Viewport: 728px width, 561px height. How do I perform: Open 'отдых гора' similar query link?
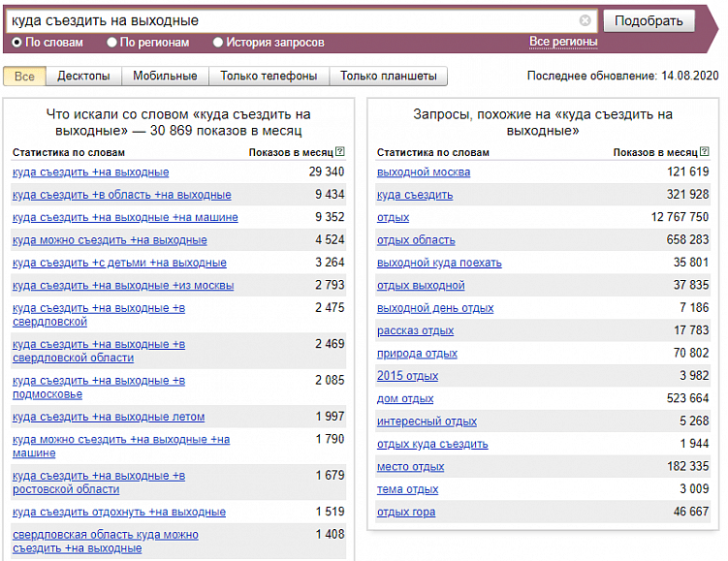pos(406,512)
